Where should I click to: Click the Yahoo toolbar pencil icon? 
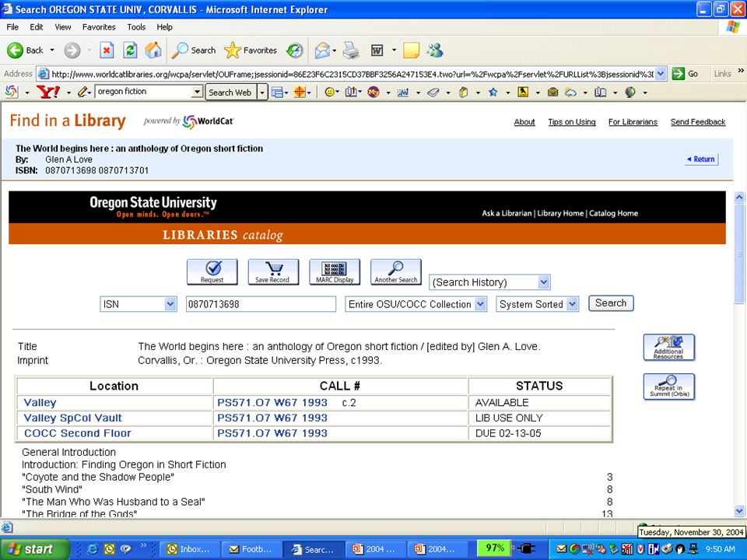click(x=83, y=92)
